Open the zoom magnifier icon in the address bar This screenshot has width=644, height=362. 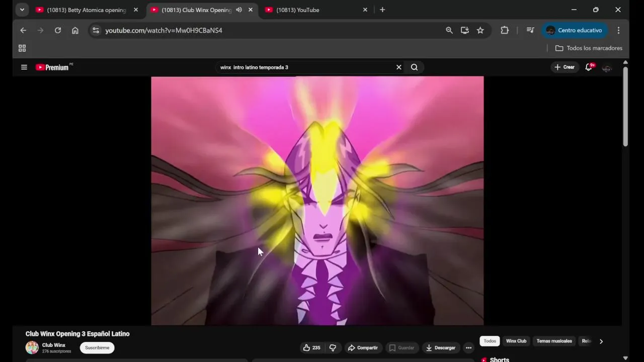(x=449, y=30)
